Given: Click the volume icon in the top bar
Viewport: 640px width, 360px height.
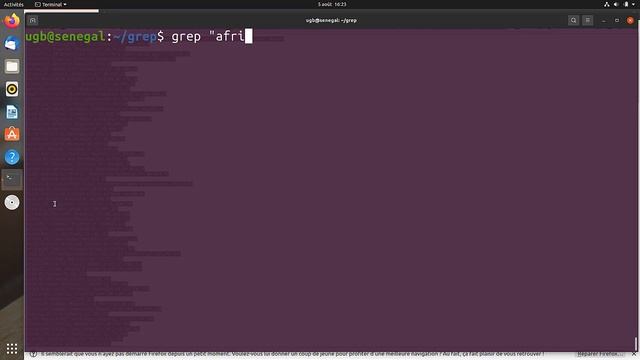Looking at the screenshot, I should tap(616, 4).
